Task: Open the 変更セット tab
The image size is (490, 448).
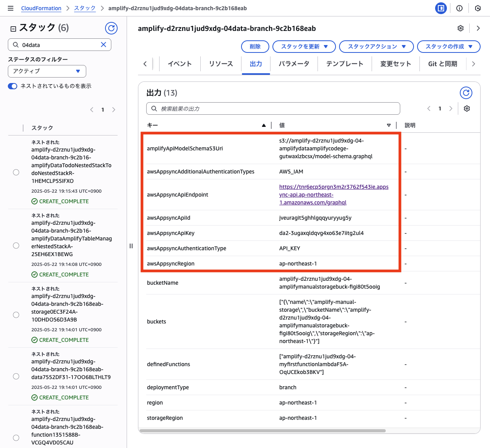Action: pyautogui.click(x=396, y=64)
